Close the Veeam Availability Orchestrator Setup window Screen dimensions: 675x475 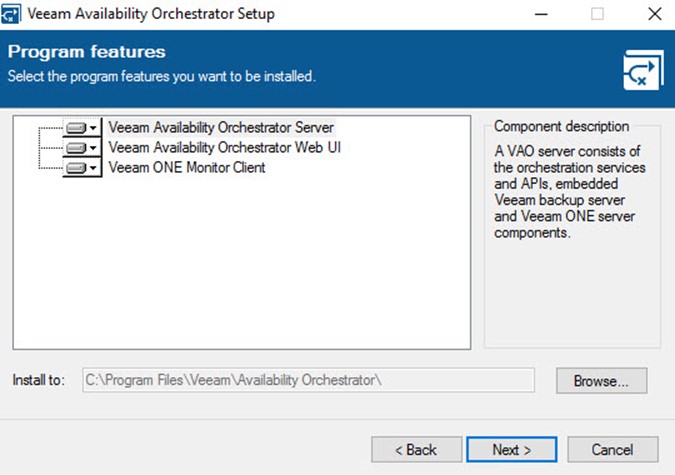(655, 14)
